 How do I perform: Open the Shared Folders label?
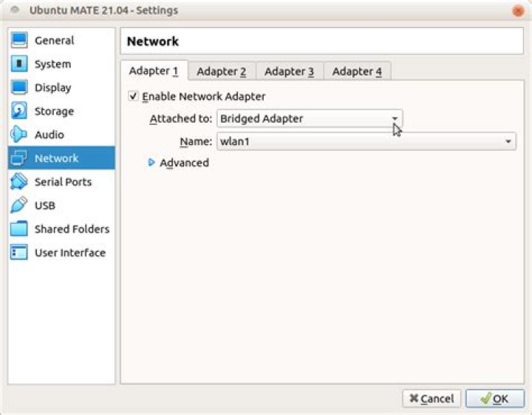tap(72, 229)
